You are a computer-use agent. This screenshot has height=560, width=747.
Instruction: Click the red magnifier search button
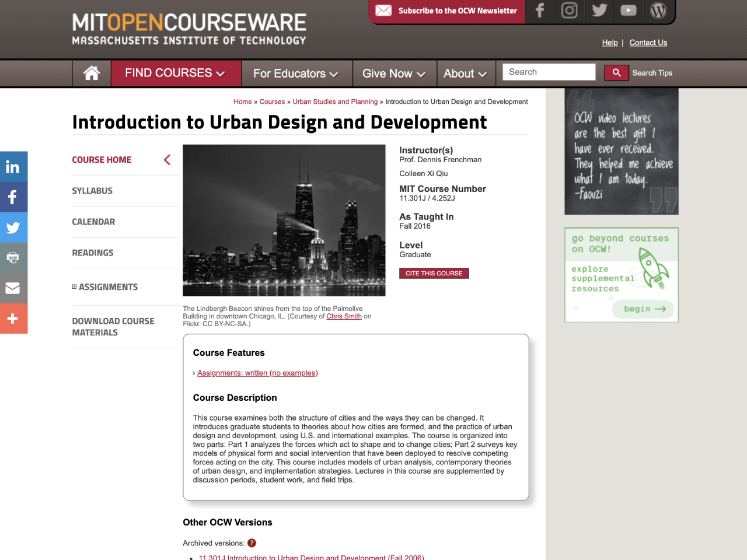click(616, 73)
